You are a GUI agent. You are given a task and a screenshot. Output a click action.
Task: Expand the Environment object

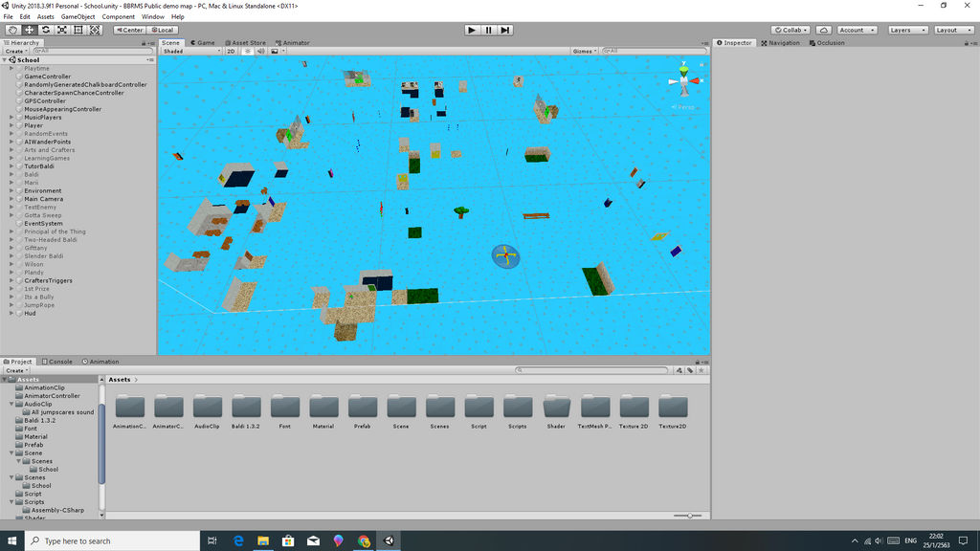pyautogui.click(x=11, y=190)
